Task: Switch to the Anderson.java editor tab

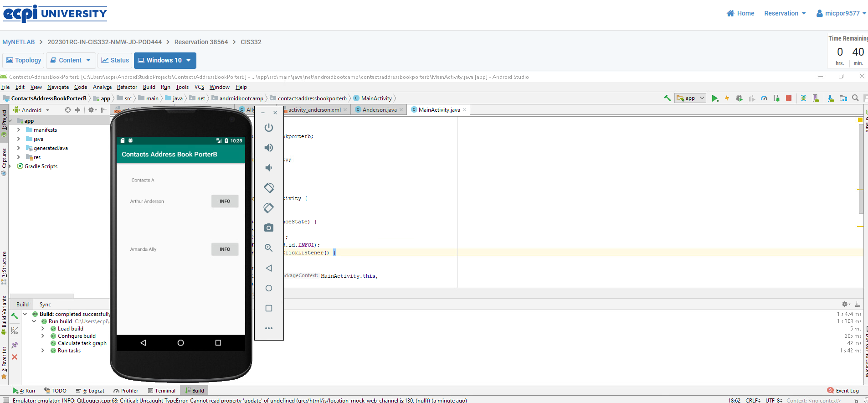Action: pos(380,110)
